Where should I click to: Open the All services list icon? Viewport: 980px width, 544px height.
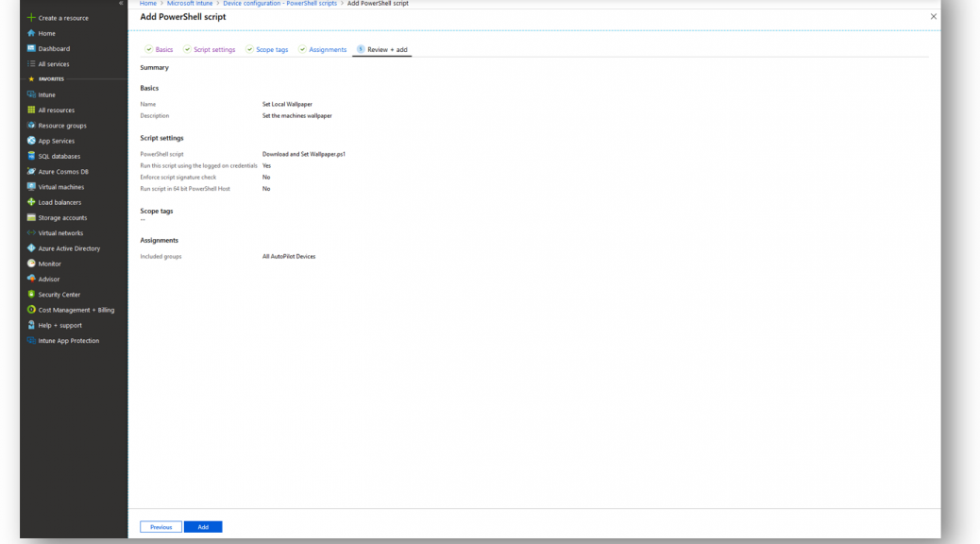(x=31, y=64)
